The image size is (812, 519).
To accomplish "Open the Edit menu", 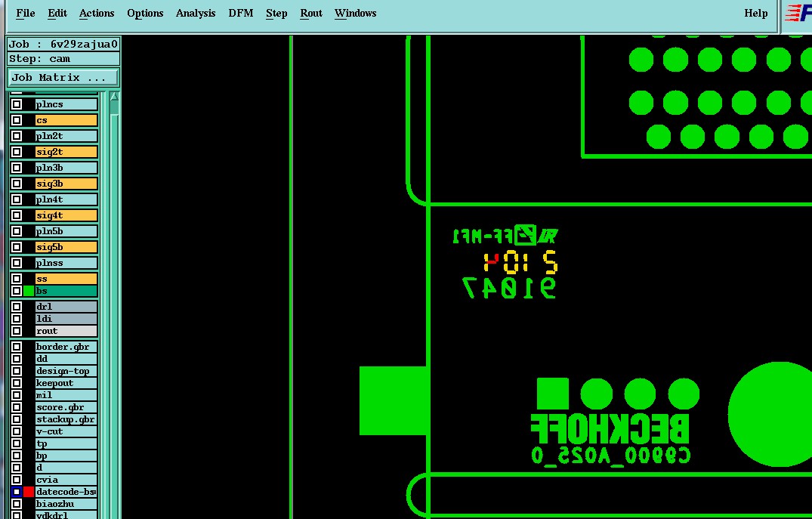I will 57,14.
